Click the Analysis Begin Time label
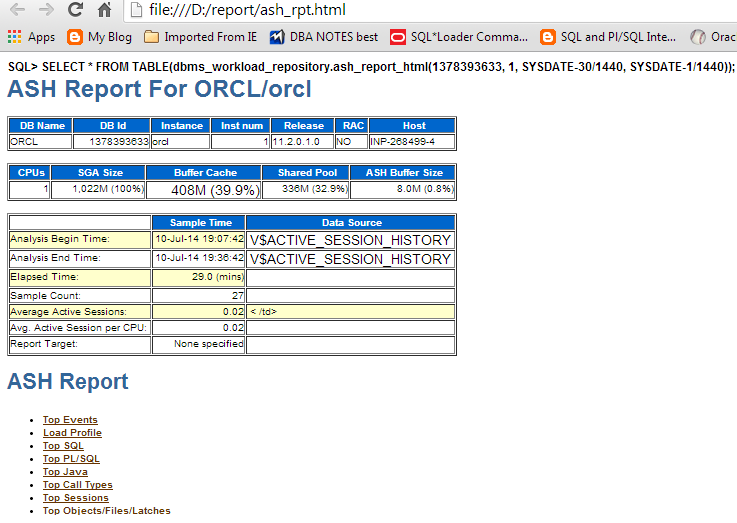Screen dimensions: 737x523 click(80, 240)
